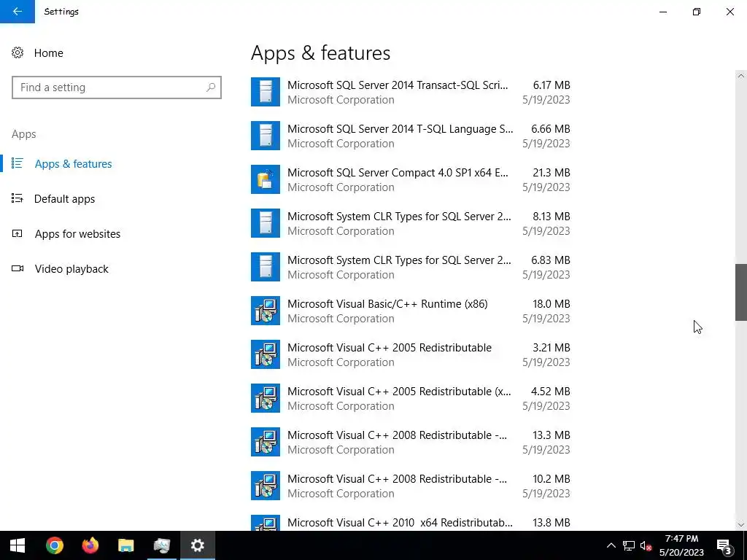The width and height of the screenshot is (747, 560).
Task: Click the 21.3 MB size value
Action: coord(551,172)
